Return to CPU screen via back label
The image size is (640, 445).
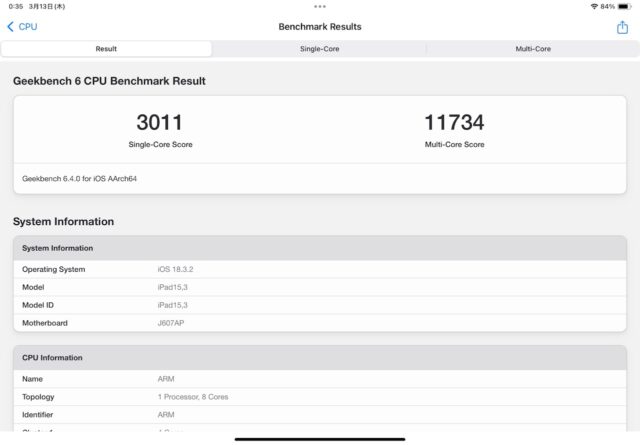coord(28,27)
